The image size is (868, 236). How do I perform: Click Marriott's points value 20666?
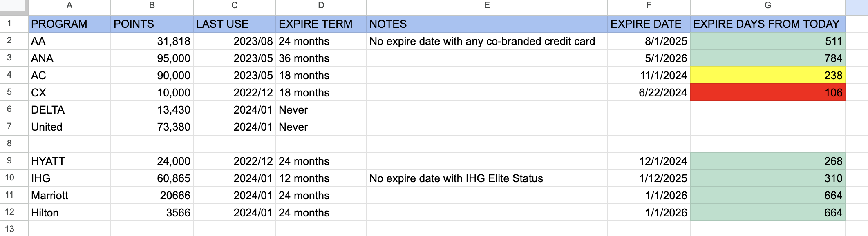pos(152,196)
